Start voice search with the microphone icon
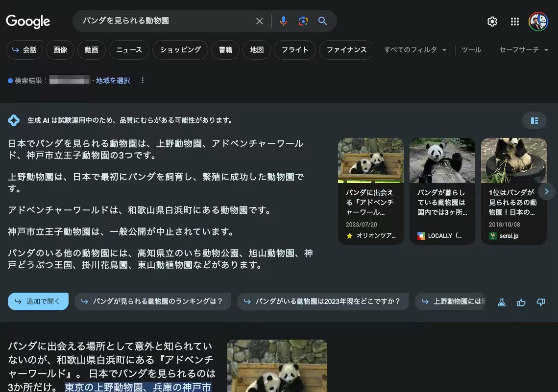 coord(283,21)
